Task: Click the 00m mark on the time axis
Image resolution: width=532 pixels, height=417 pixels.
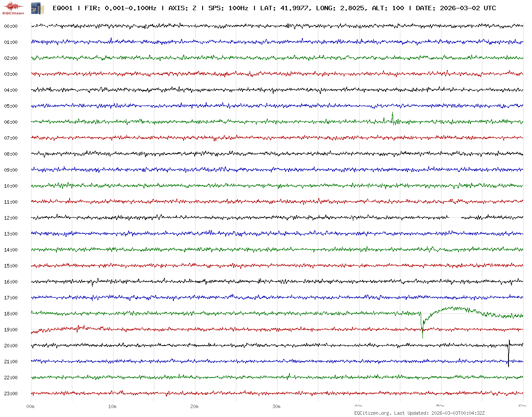Action: 31,406
